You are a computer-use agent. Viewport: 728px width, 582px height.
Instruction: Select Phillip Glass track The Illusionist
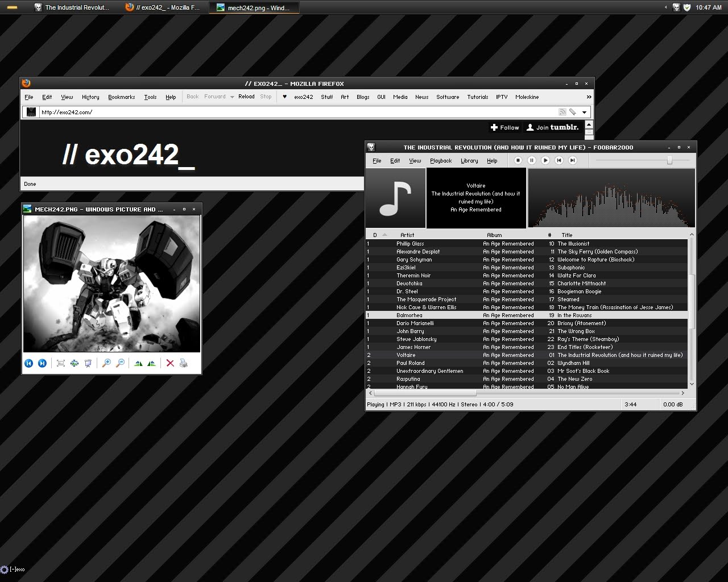pyautogui.click(x=527, y=244)
